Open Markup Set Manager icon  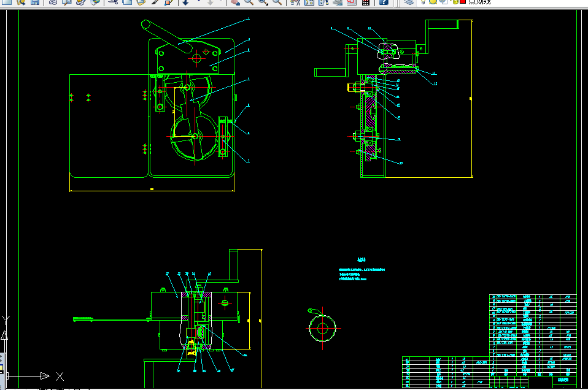coord(351,2)
